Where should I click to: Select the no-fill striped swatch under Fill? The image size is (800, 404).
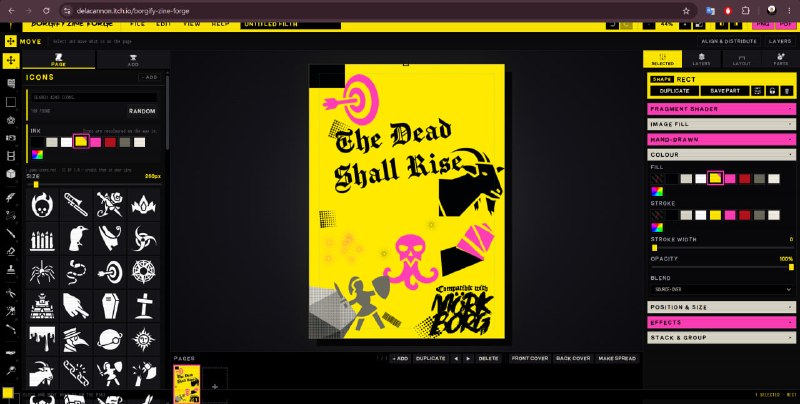(657, 179)
